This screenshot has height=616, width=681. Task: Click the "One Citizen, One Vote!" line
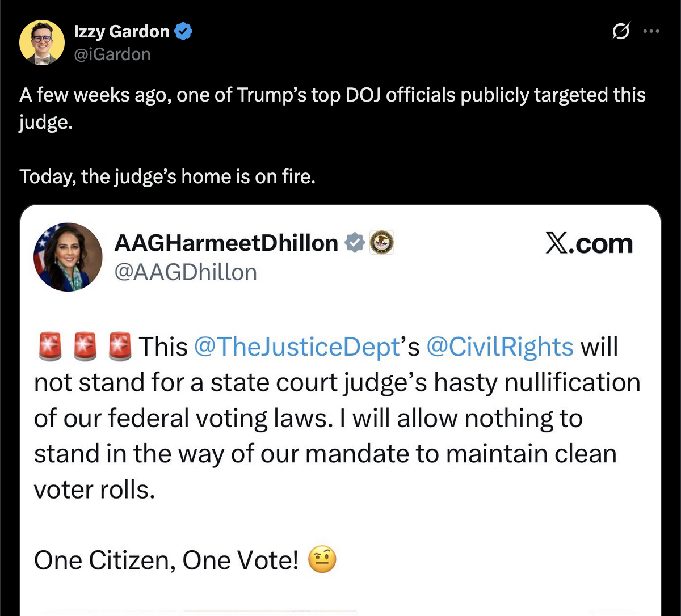[166, 561]
